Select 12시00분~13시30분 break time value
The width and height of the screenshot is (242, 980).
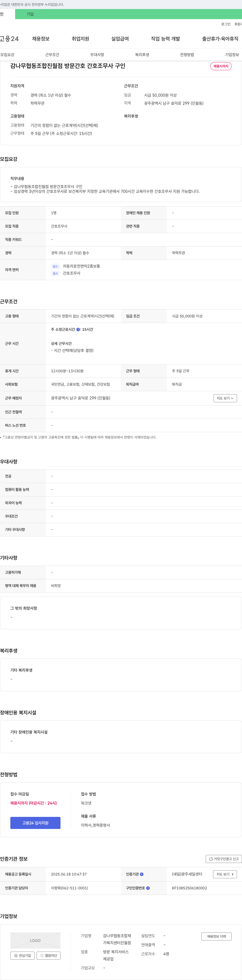coord(68,371)
